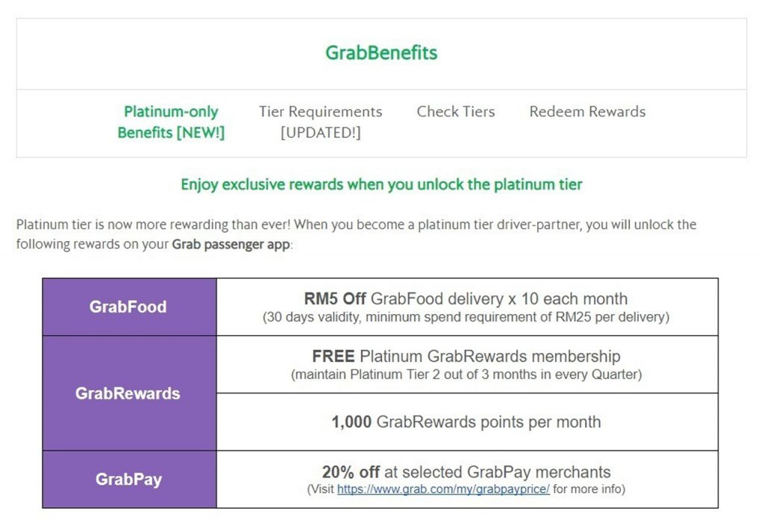Image resolution: width=764 pixels, height=532 pixels.
Task: Open the Platinum-only Benefits [NEW!] tab
Action: click(171, 122)
